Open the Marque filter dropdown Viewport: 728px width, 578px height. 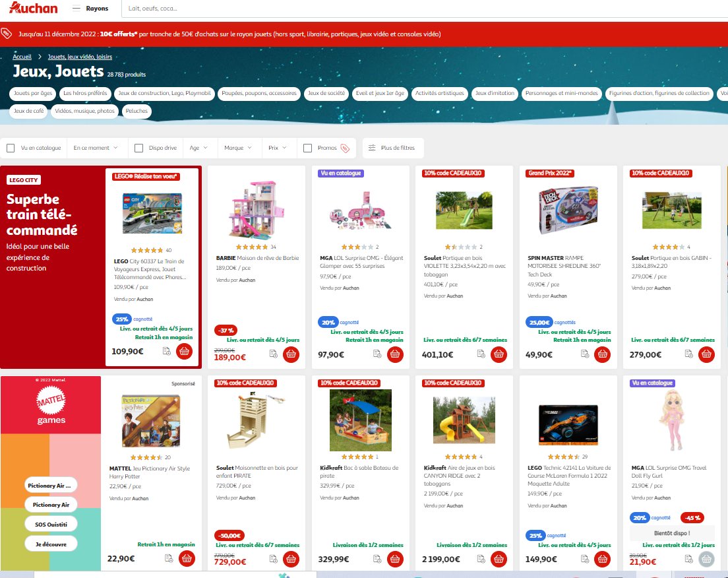point(238,148)
